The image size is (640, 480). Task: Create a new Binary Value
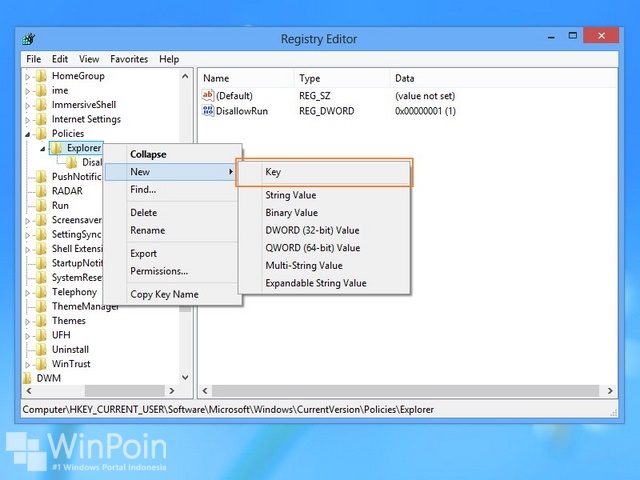pos(324,213)
